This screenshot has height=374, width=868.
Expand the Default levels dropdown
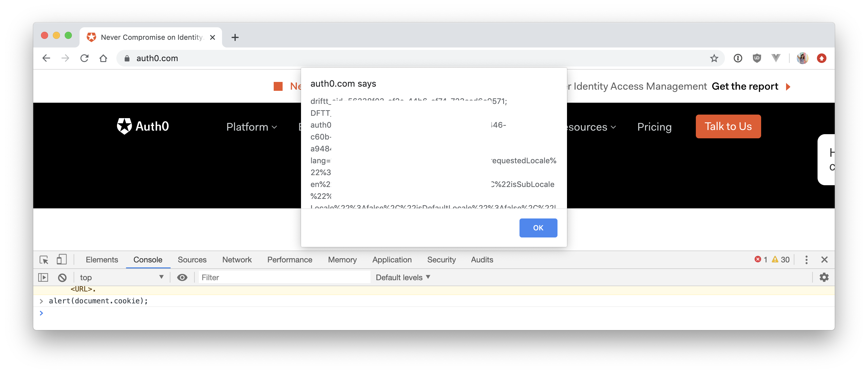(403, 277)
